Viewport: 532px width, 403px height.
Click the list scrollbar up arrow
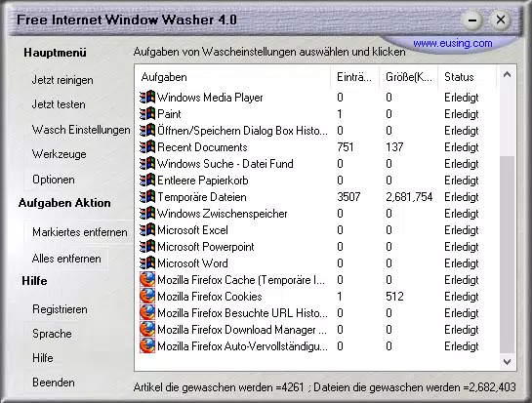(x=508, y=74)
